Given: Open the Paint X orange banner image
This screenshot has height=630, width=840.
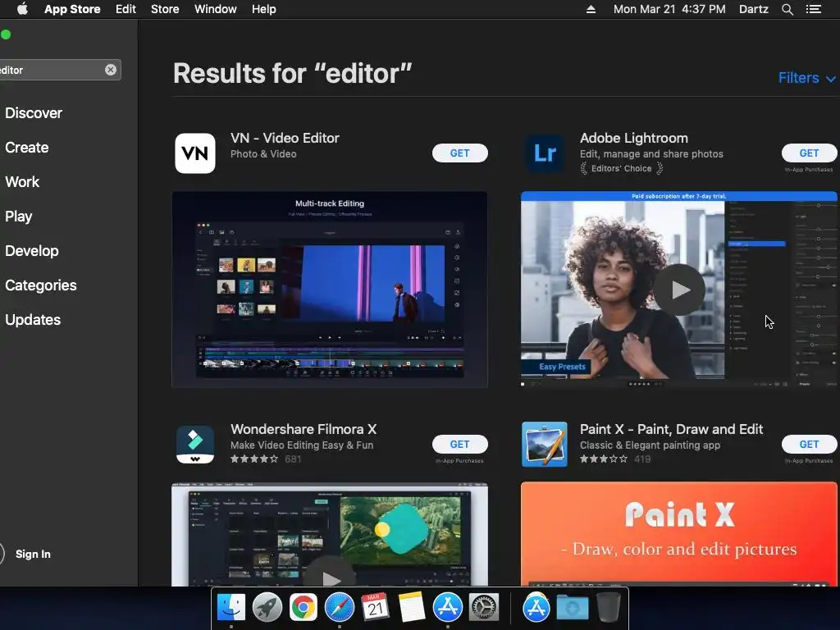Looking at the screenshot, I should (x=678, y=533).
